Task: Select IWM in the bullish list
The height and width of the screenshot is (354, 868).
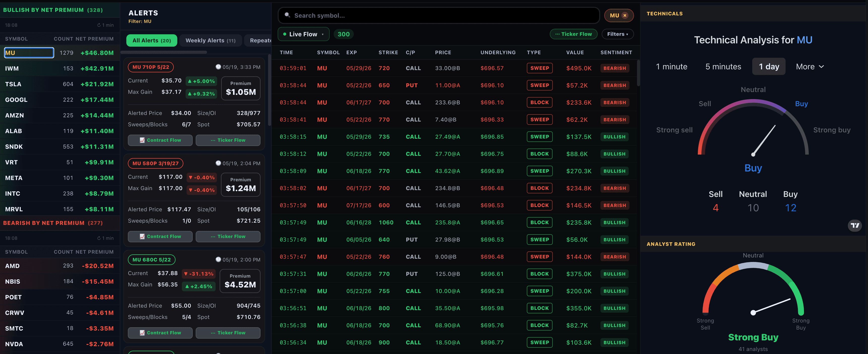Action: [60, 68]
